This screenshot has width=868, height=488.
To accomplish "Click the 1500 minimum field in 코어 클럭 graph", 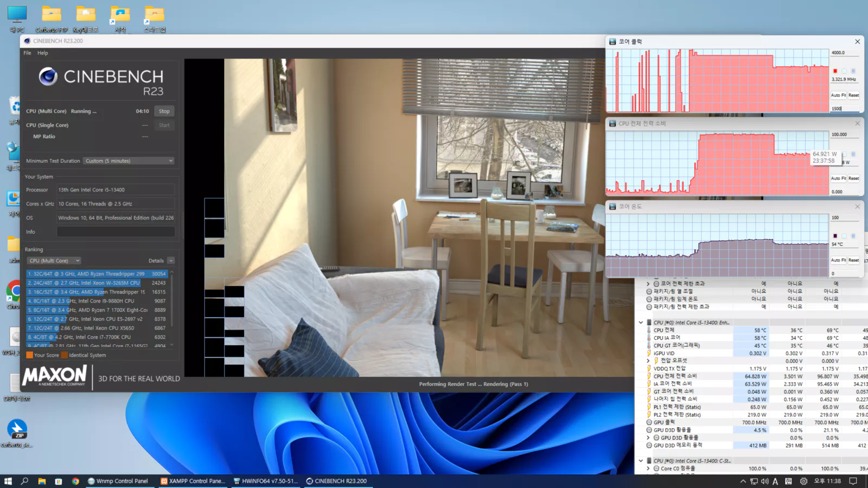I will pyautogui.click(x=845, y=108).
